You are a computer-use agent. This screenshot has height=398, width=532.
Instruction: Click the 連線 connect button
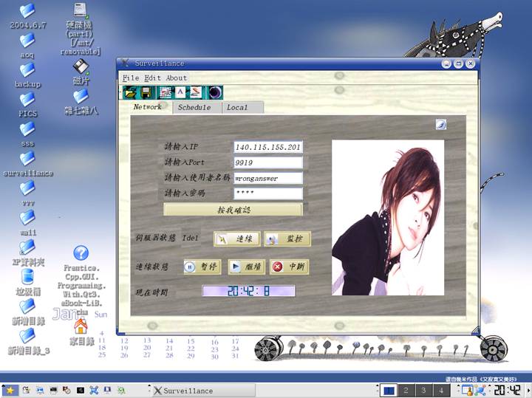click(236, 239)
